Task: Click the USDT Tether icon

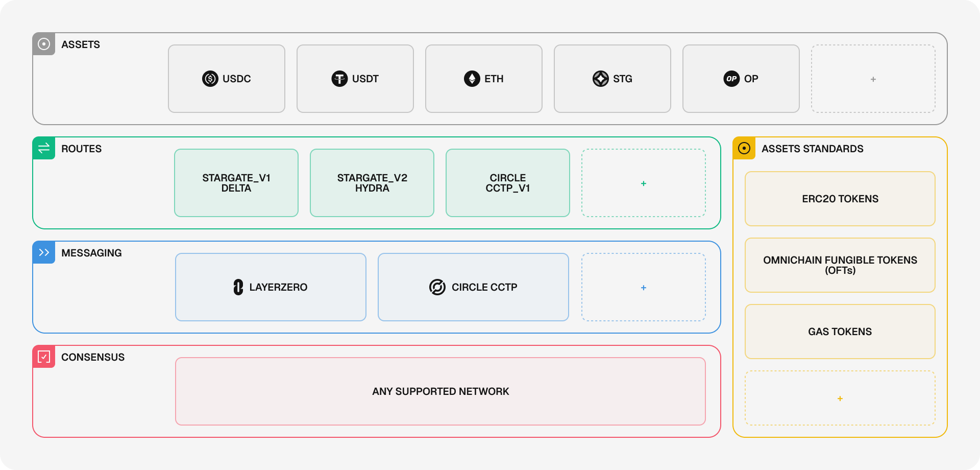Action: [339, 79]
